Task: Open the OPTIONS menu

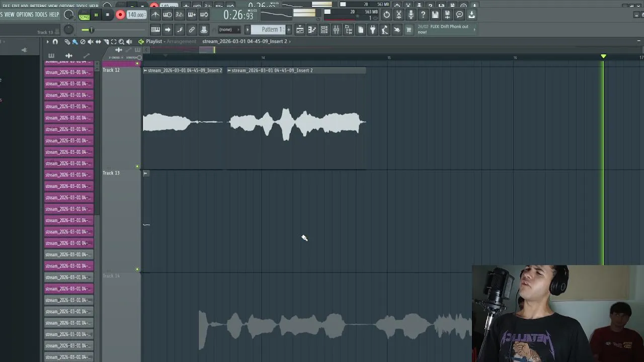Action: tap(25, 15)
